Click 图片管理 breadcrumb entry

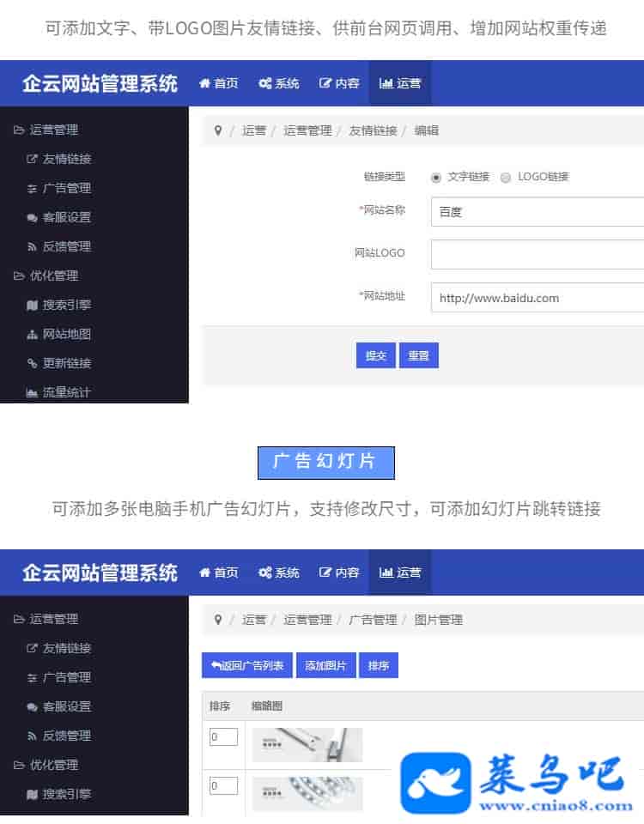439,620
